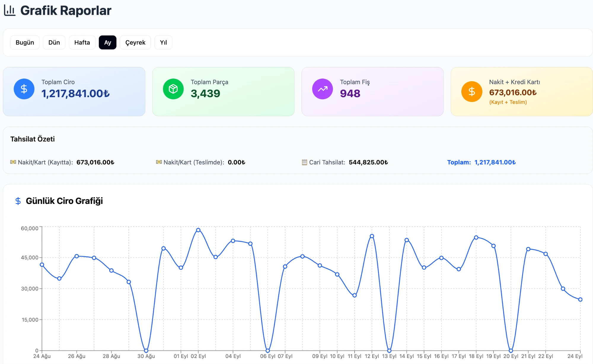
Task: Select the Bugün period filter
Action: coord(25,42)
